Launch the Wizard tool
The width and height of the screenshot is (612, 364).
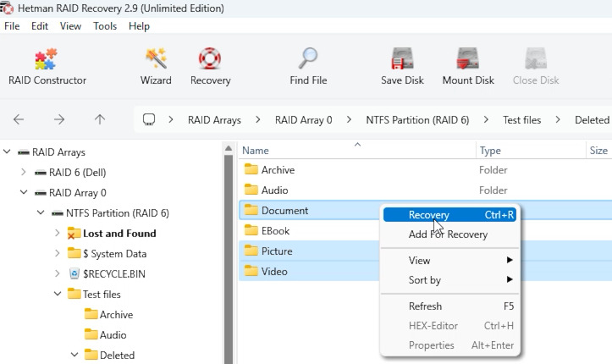point(156,67)
